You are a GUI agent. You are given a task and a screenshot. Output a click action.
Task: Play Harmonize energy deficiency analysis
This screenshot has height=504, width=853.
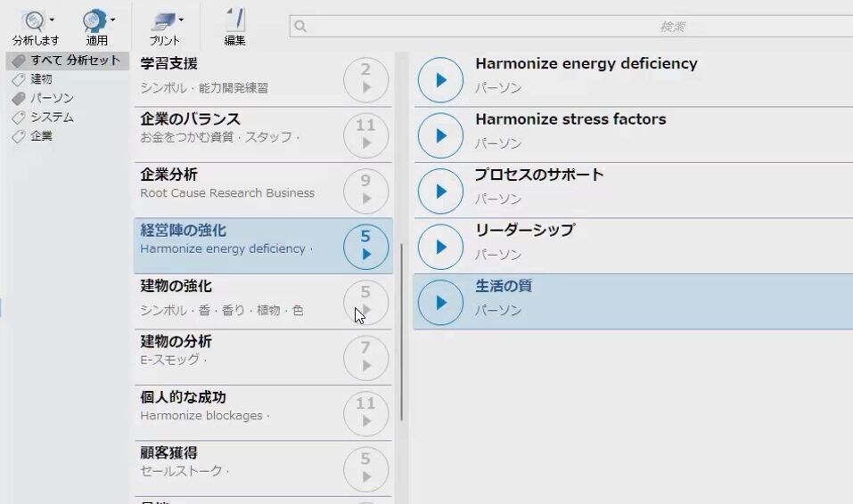pos(440,80)
